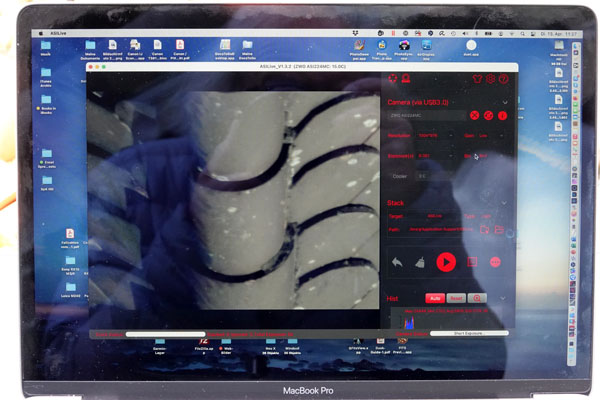The width and height of the screenshot is (600, 400).
Task: Click the histogram magnifier button
Action: [x=477, y=298]
